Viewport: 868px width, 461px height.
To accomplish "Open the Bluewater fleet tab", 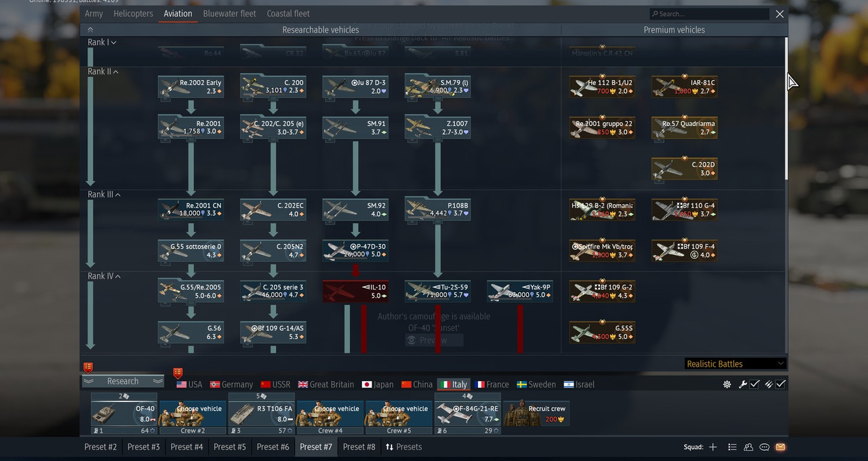I will tap(229, 14).
